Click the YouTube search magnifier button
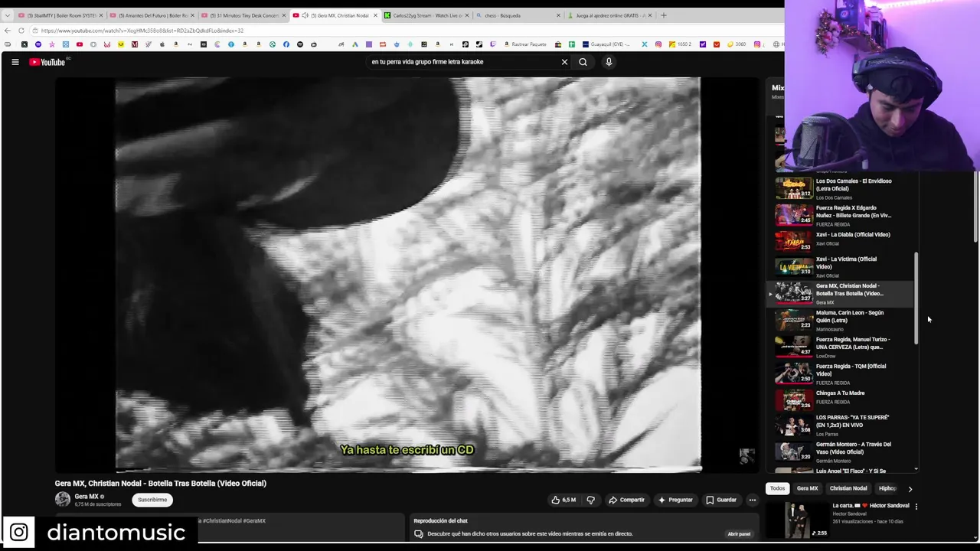Image resolution: width=980 pixels, height=551 pixels. 583,62
